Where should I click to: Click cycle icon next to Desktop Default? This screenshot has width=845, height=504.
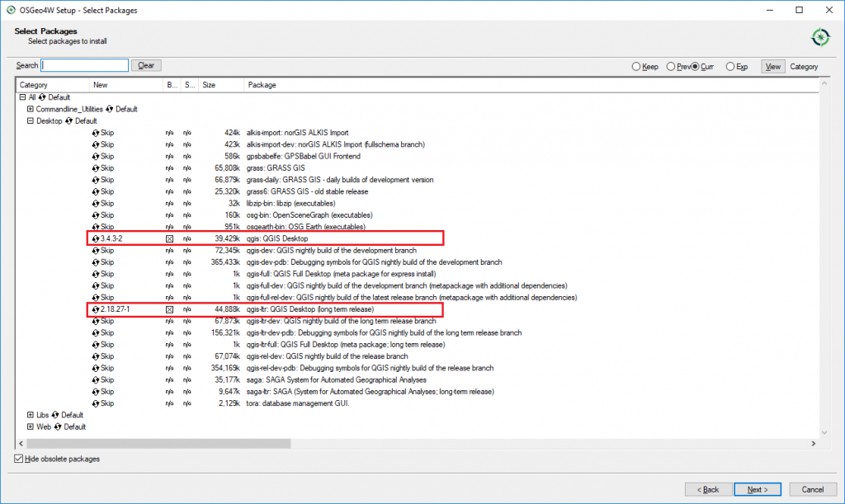coord(68,121)
